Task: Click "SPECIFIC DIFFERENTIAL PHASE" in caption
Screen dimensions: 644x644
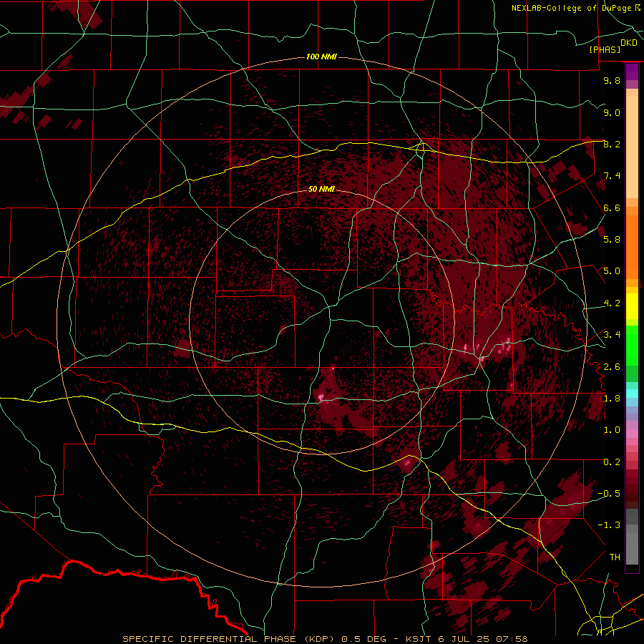Action: coord(209,639)
